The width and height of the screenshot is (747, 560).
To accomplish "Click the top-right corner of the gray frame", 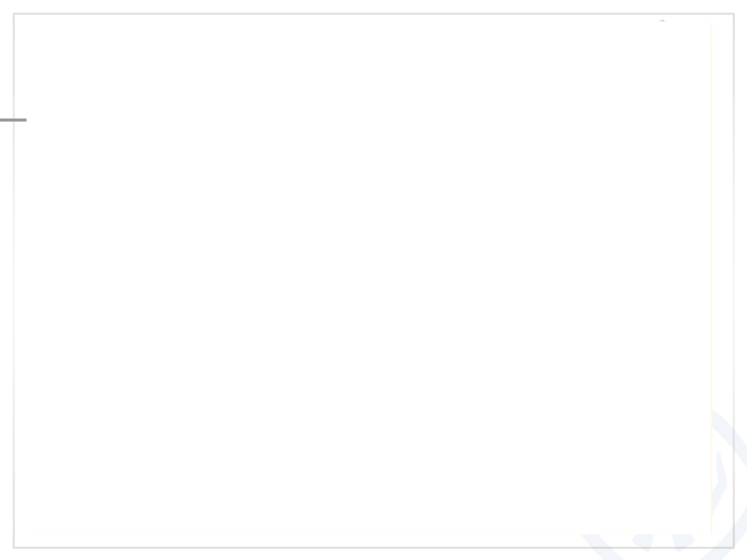I will [x=734, y=14].
